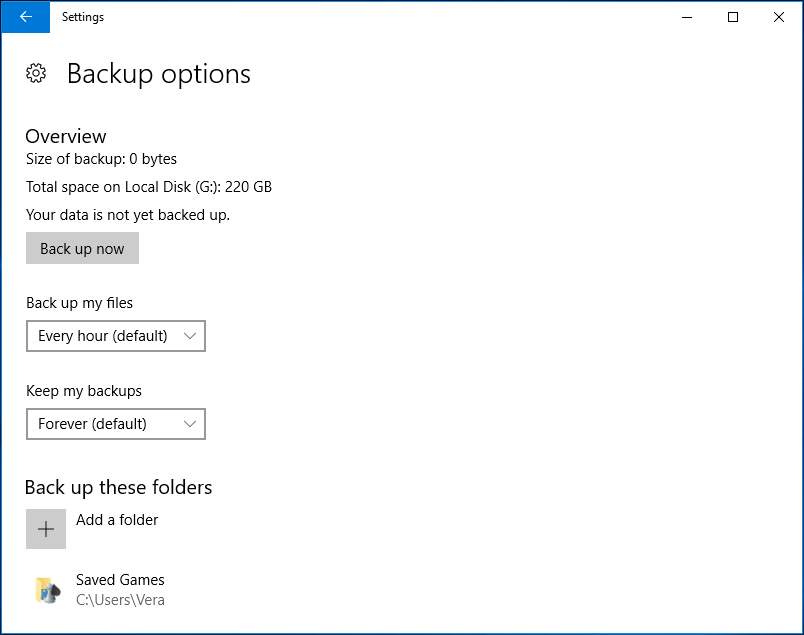This screenshot has width=804, height=635.
Task: Click the back arrow to return to Settings
Action: point(25,17)
